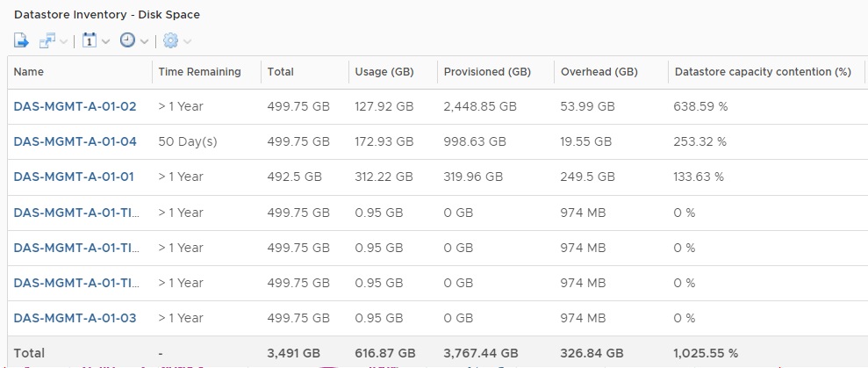The width and height of the screenshot is (868, 368).
Task: Expand dropdown arrow beside navigation icon
Action: click(x=63, y=41)
